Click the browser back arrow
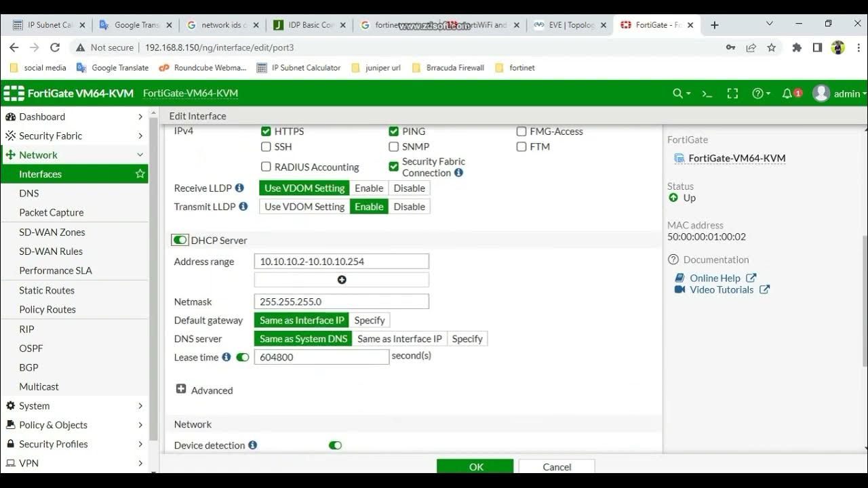Image resolution: width=868 pixels, height=488 pixels. (x=14, y=47)
